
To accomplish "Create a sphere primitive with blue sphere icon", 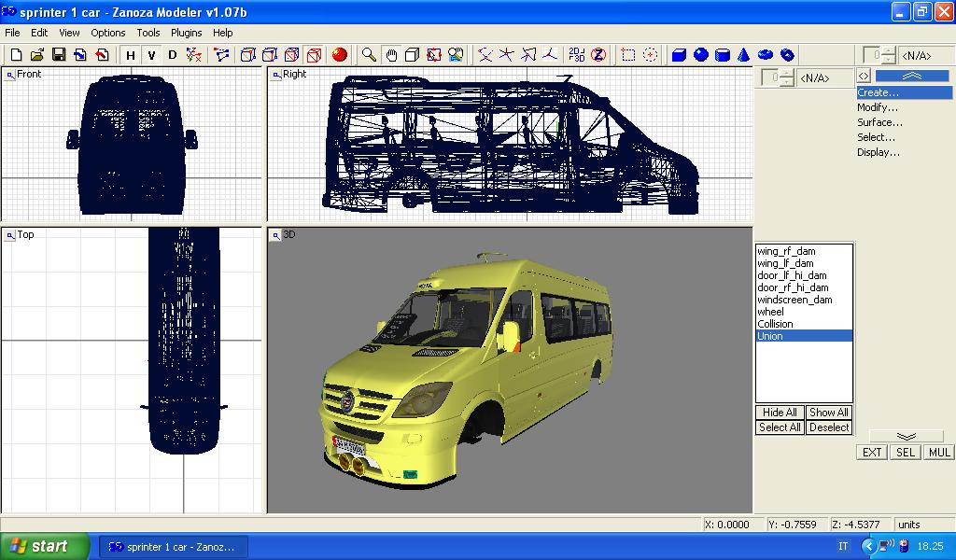I will coord(700,55).
